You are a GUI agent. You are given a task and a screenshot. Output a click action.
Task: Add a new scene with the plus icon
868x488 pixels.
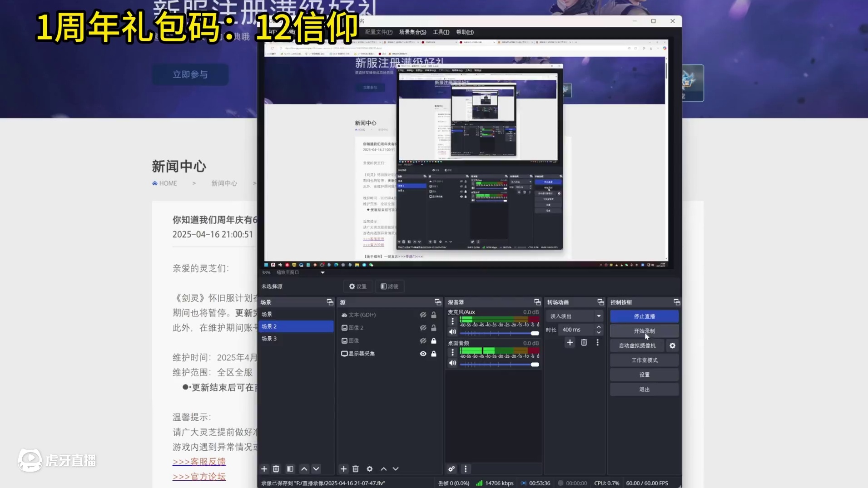(x=264, y=468)
